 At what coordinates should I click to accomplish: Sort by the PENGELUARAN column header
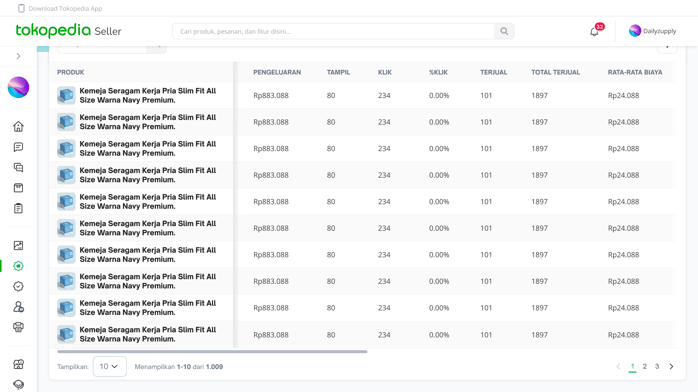[x=277, y=72]
